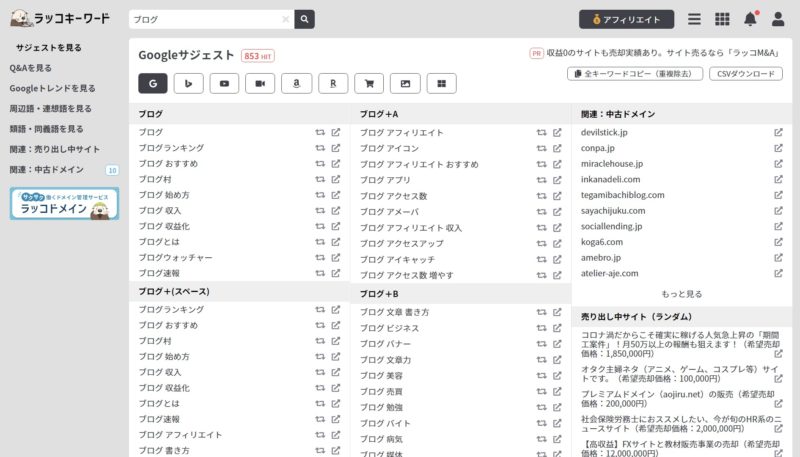
Task: Select the Rakuten suggest source tab
Action: pos(333,84)
